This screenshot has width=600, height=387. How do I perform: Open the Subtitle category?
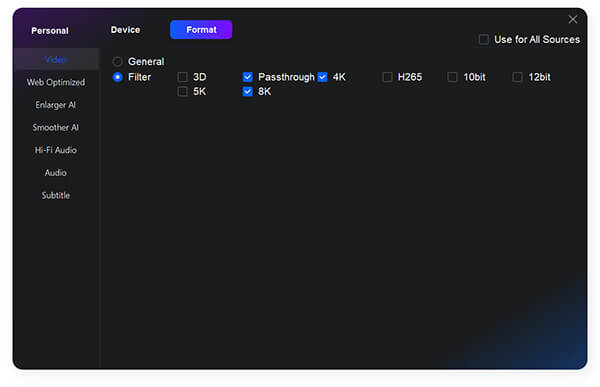56,195
